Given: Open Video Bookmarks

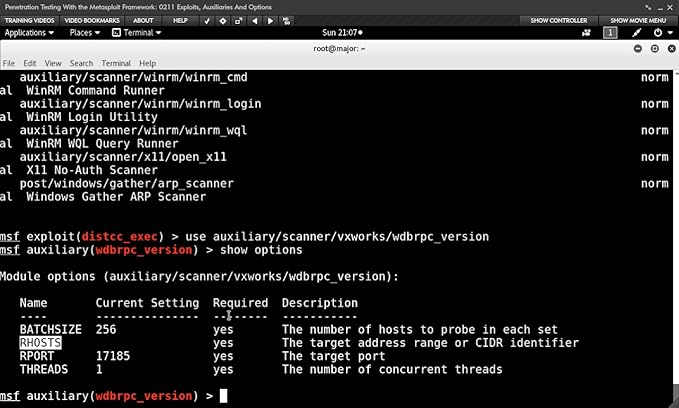Looking at the screenshot, I should tap(93, 20).
